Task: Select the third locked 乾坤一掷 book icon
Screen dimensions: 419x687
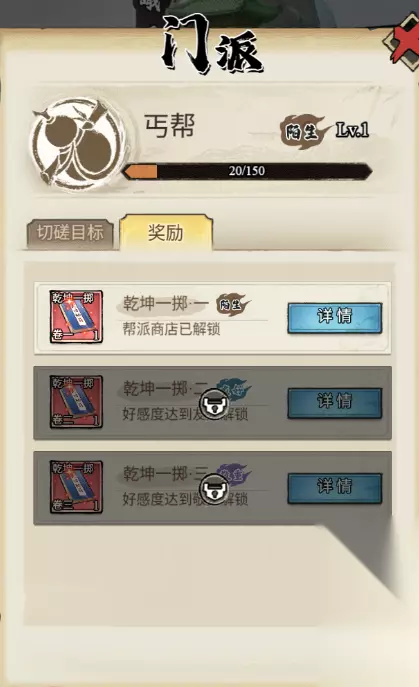Action: 76,486
